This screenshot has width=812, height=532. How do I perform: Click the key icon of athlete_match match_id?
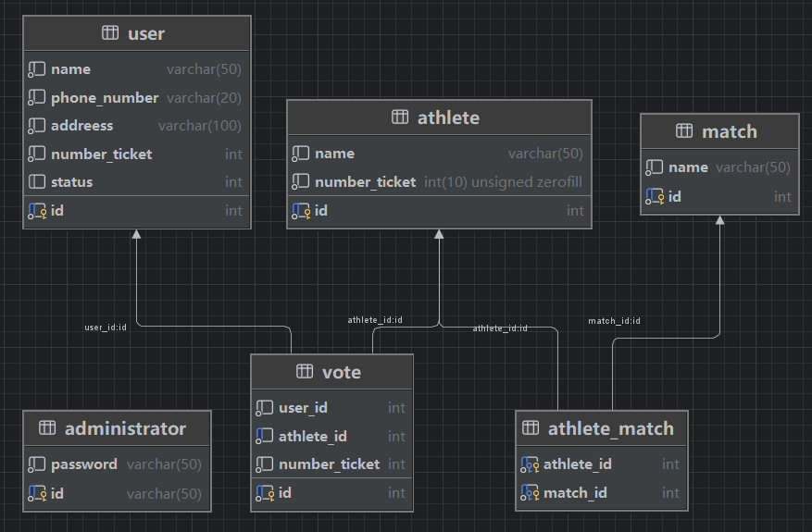tap(530, 492)
